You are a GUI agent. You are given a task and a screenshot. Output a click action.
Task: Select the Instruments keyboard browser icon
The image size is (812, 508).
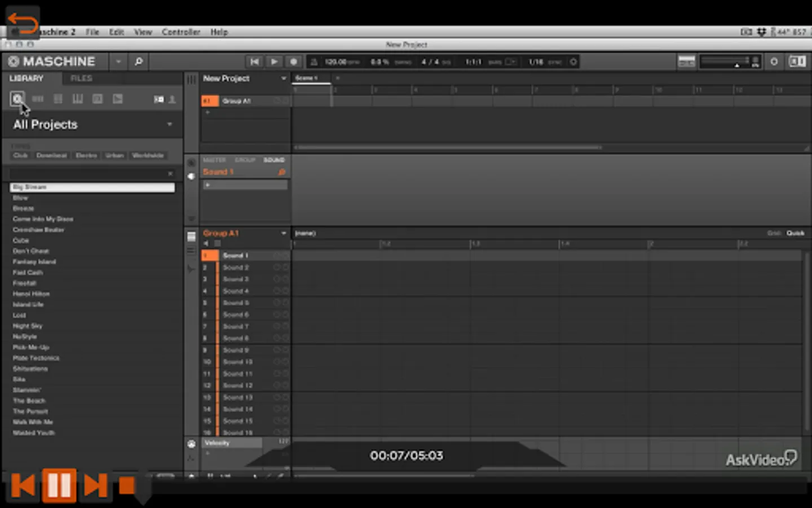(77, 99)
